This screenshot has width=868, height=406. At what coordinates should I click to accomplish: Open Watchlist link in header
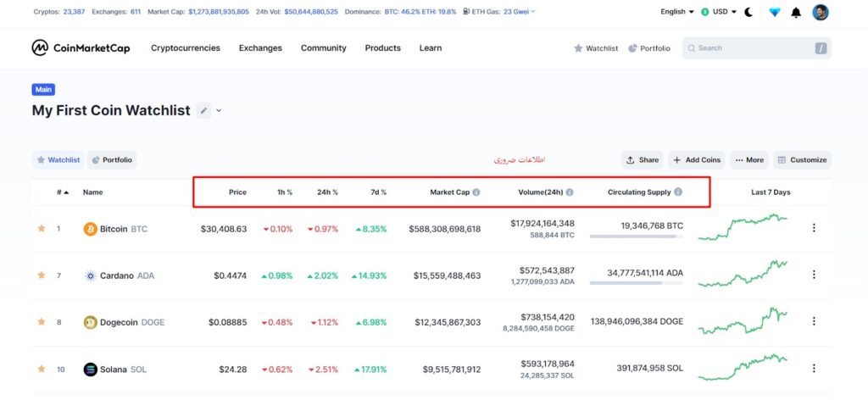tap(596, 48)
